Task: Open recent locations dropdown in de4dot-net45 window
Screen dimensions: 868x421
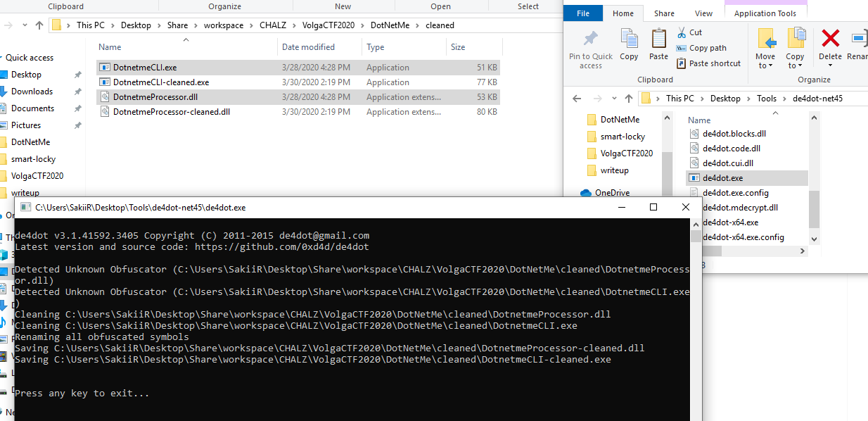Action: pos(614,99)
